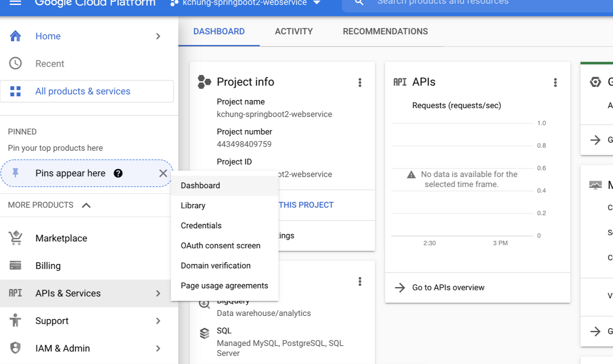
Task: Dismiss the Pins appear here hint
Action: pyautogui.click(x=163, y=173)
